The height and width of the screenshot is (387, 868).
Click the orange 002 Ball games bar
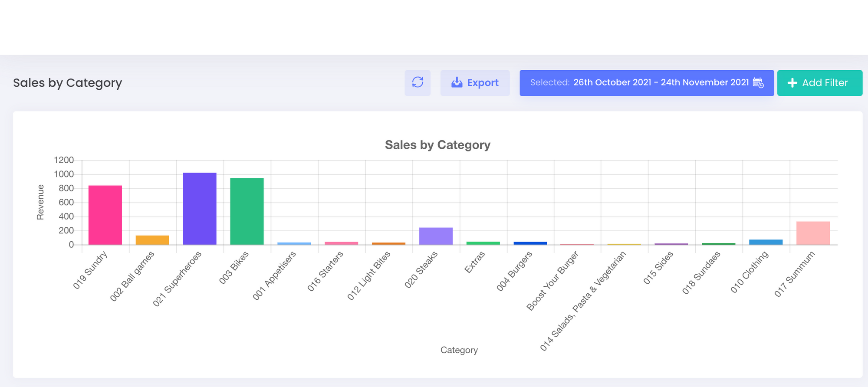pos(152,240)
